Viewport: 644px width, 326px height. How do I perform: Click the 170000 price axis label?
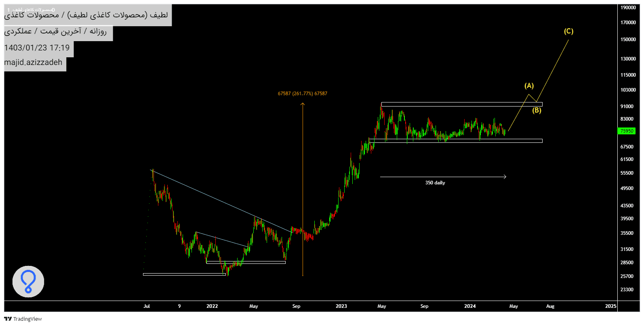[628, 23]
